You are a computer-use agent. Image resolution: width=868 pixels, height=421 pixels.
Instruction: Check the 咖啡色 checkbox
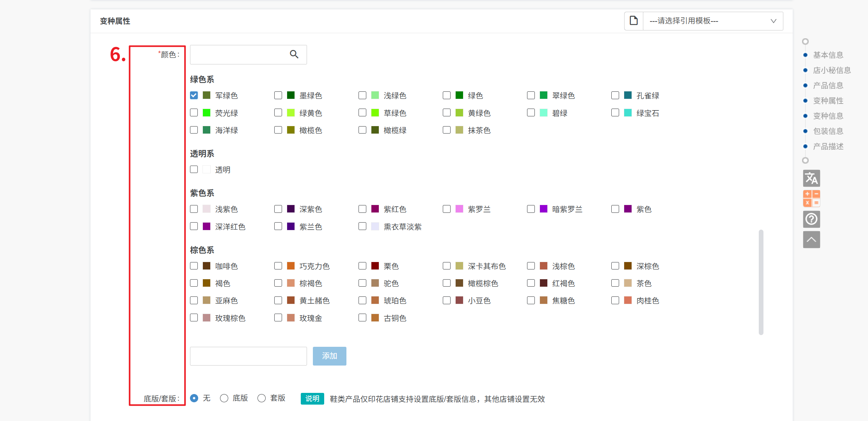[194, 266]
